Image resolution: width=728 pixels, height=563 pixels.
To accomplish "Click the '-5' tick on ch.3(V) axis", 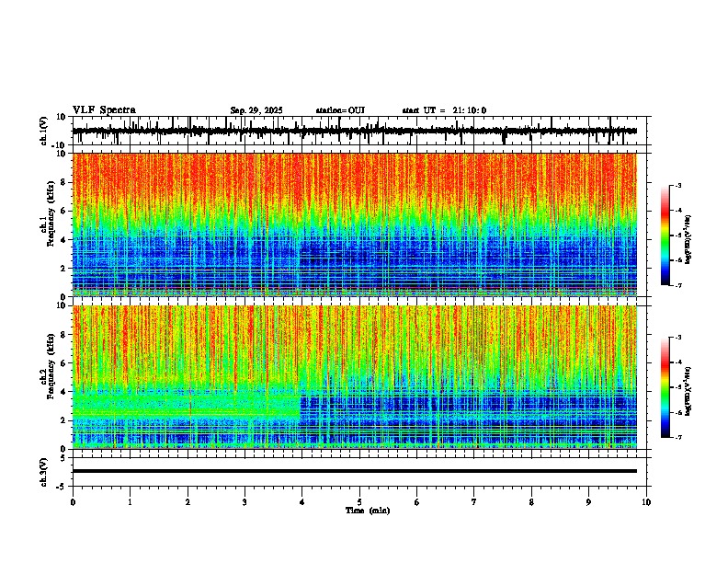I will click(x=62, y=487).
